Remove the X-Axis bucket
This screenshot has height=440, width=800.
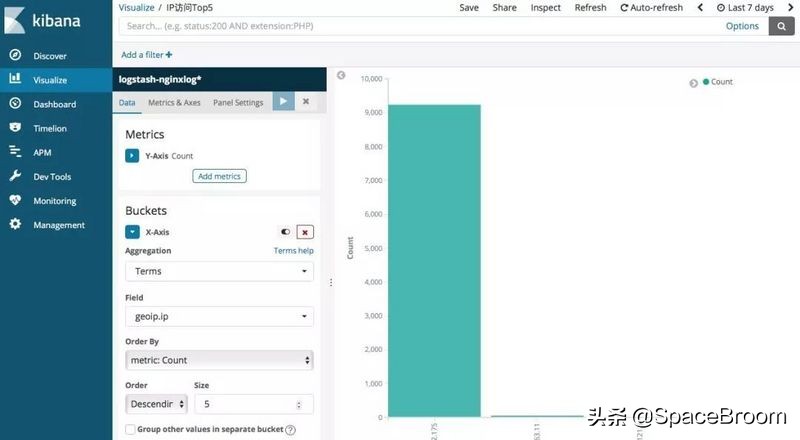pos(305,232)
